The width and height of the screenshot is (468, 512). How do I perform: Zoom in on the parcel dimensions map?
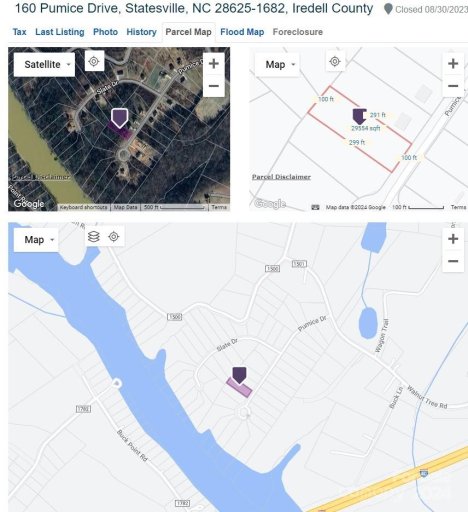453,64
